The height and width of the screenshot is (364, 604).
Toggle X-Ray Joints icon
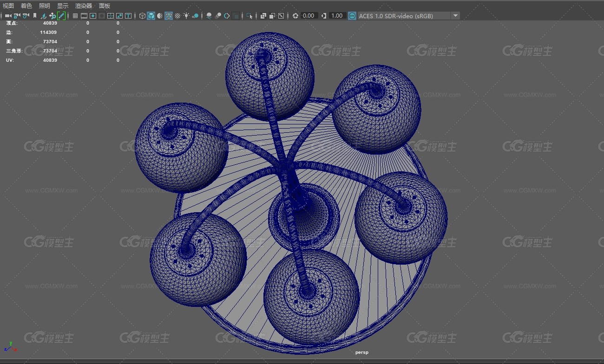pos(281,16)
